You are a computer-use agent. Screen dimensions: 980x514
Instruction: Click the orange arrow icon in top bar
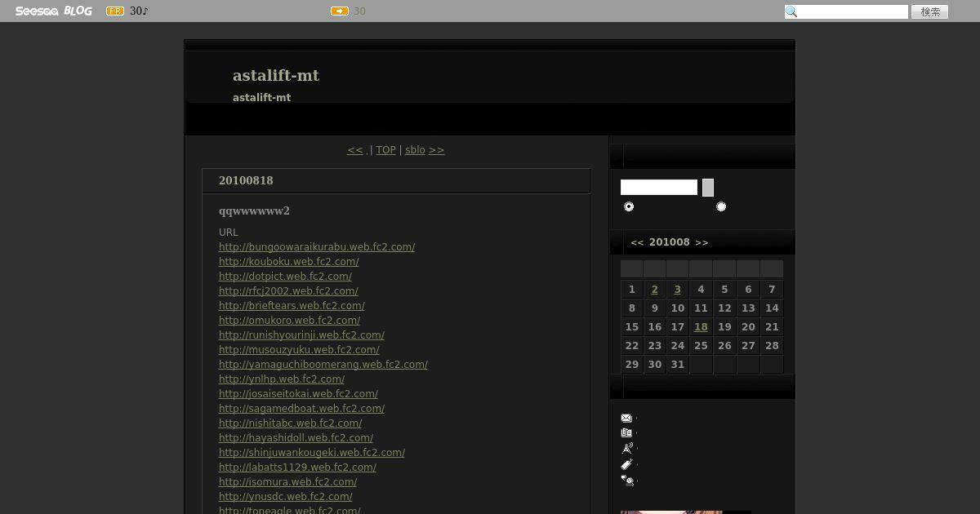[340, 11]
